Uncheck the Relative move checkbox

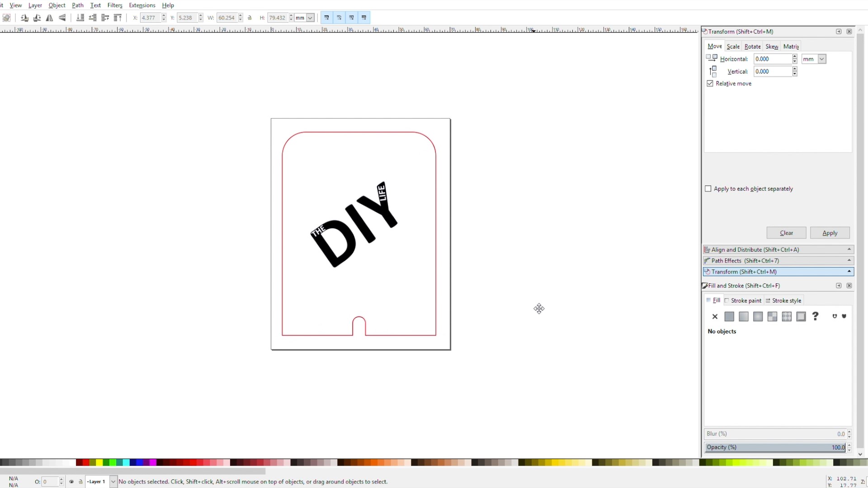[710, 84]
